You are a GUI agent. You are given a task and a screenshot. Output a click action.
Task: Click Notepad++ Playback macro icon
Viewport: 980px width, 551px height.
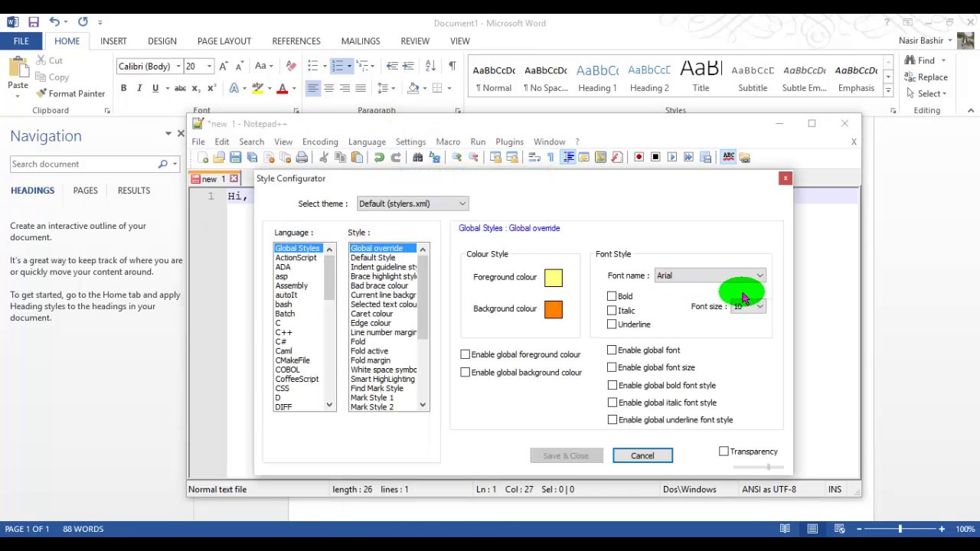(x=672, y=157)
